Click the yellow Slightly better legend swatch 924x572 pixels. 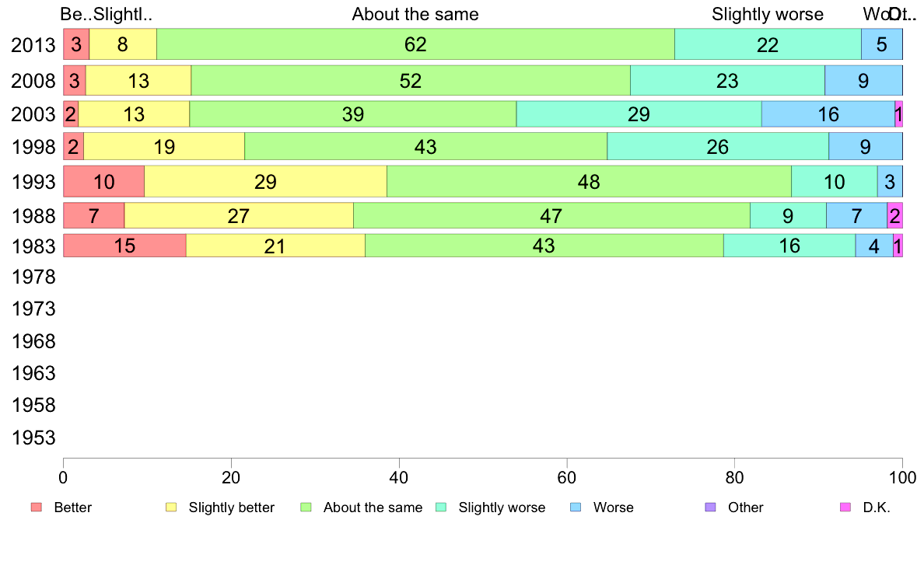[171, 507]
